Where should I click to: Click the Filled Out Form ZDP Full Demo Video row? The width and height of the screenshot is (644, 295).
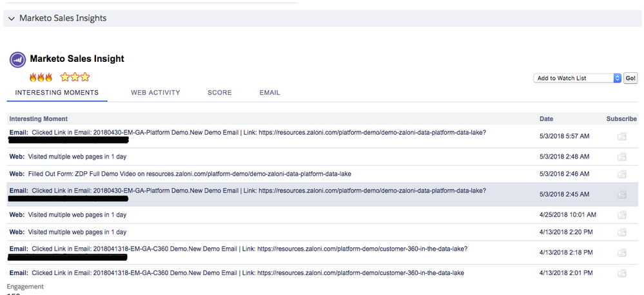tap(322, 174)
